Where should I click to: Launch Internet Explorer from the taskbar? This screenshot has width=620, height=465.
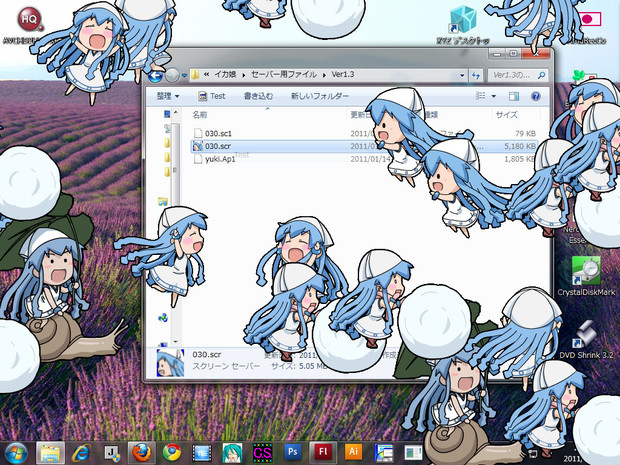click(81, 453)
